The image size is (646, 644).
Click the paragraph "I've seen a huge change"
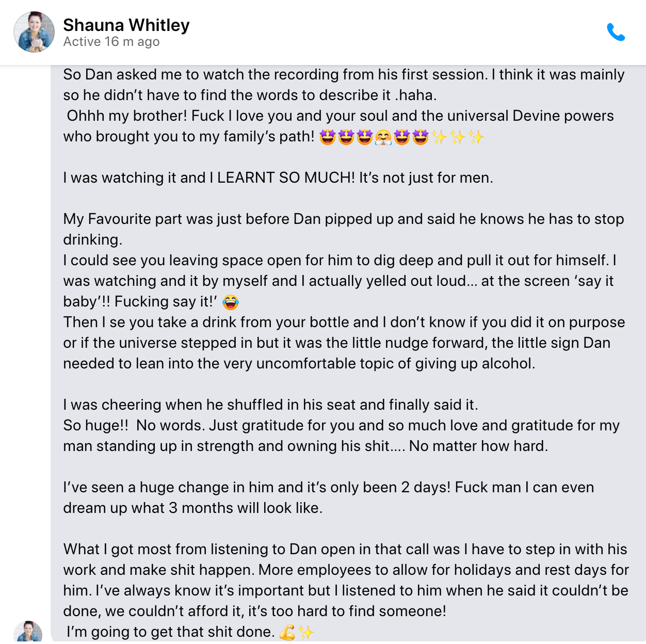coord(328,488)
